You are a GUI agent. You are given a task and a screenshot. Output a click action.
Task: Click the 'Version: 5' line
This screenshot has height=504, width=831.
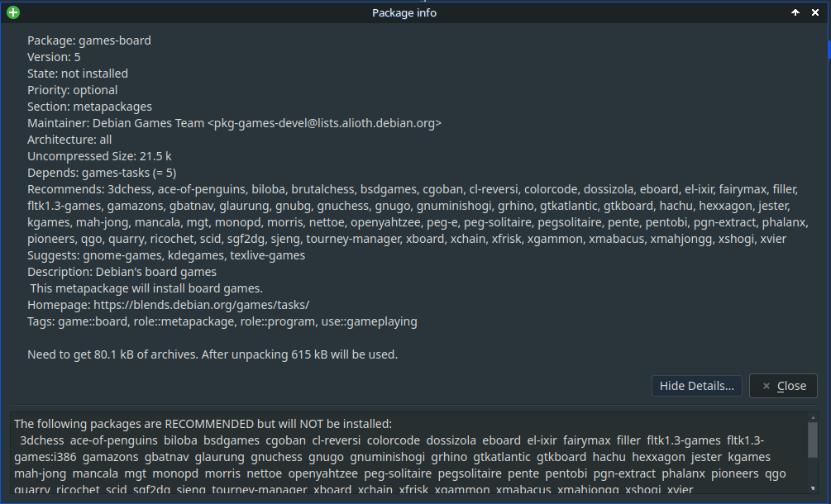coord(54,57)
